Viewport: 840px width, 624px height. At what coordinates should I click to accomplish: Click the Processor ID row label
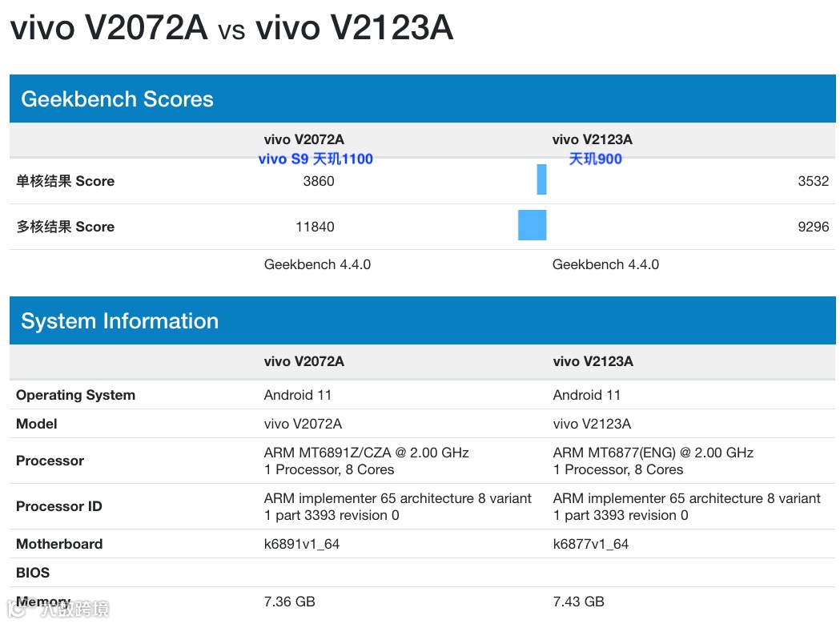[59, 506]
